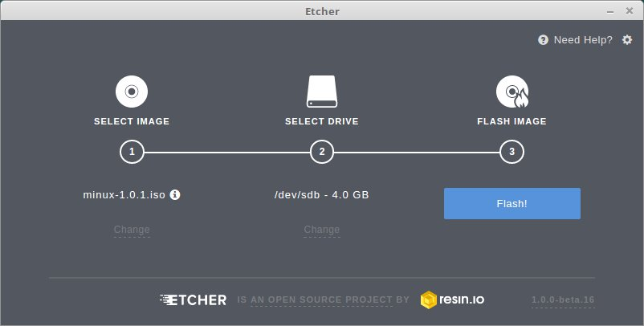Viewport: 644px width, 326px height.
Task: Open the resin.io logo link
Action: tap(452, 300)
